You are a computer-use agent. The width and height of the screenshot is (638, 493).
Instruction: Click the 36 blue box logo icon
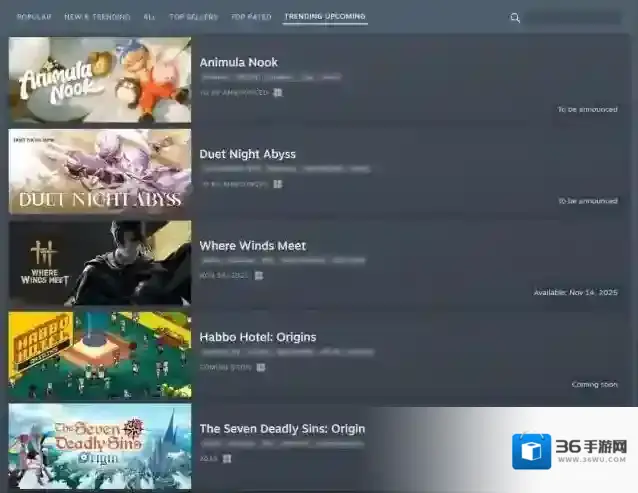[531, 451]
